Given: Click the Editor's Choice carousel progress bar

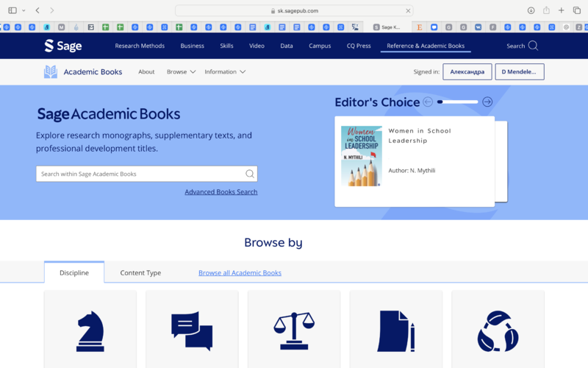Looking at the screenshot, I should 457,102.
